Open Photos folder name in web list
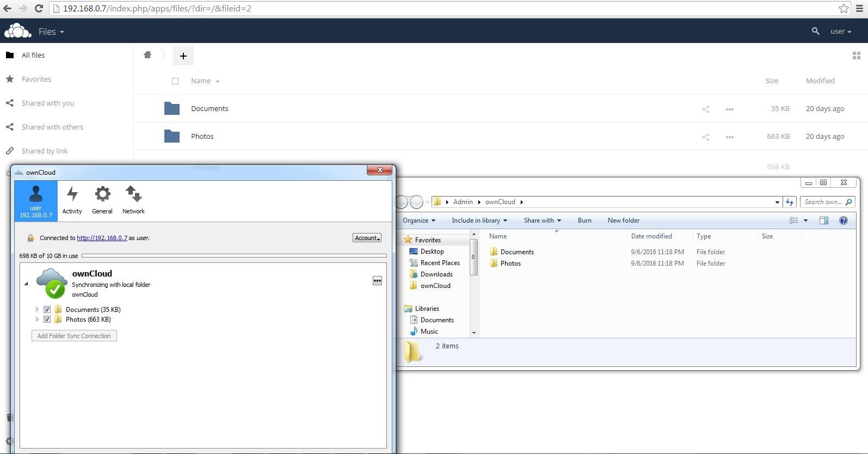868x454 pixels. tap(202, 136)
